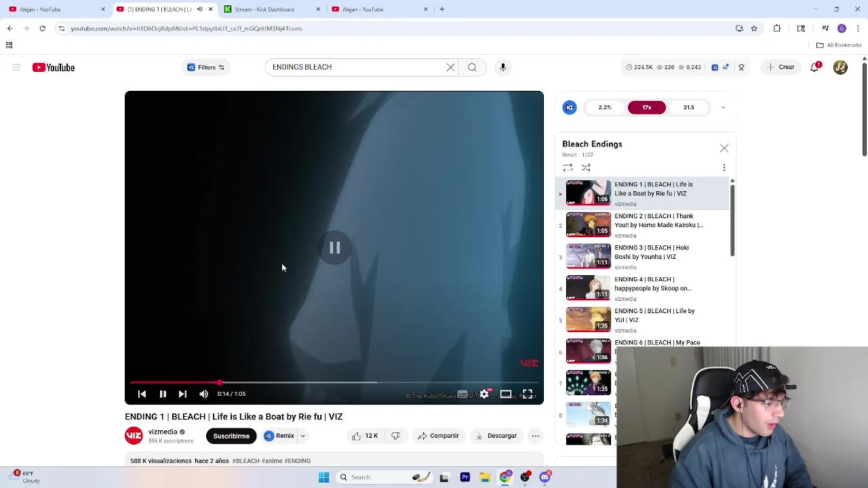Open the YouTube hamburger guide menu
This screenshot has height=488, width=868.
pos(16,67)
